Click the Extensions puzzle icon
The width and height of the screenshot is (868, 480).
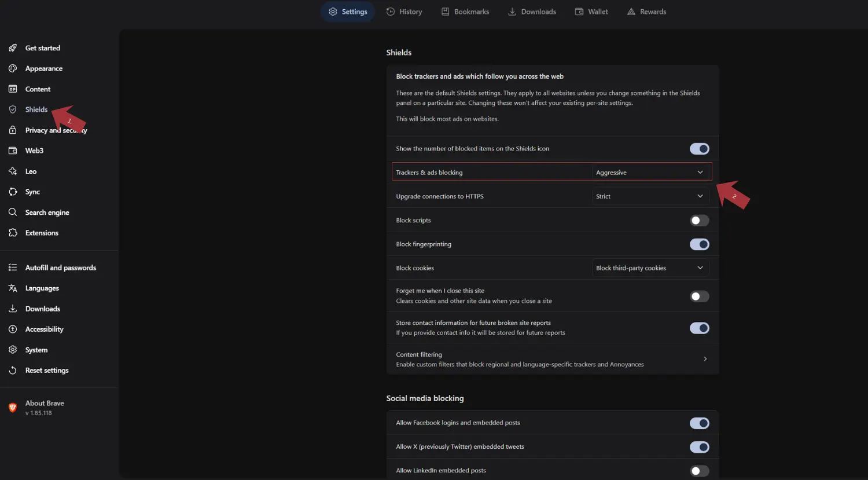pos(13,233)
